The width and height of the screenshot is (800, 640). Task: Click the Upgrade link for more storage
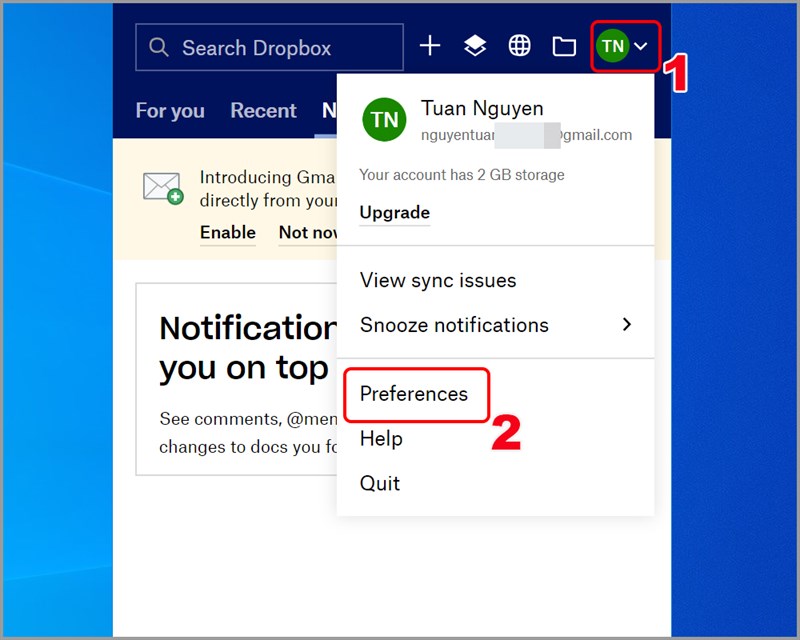point(394,212)
